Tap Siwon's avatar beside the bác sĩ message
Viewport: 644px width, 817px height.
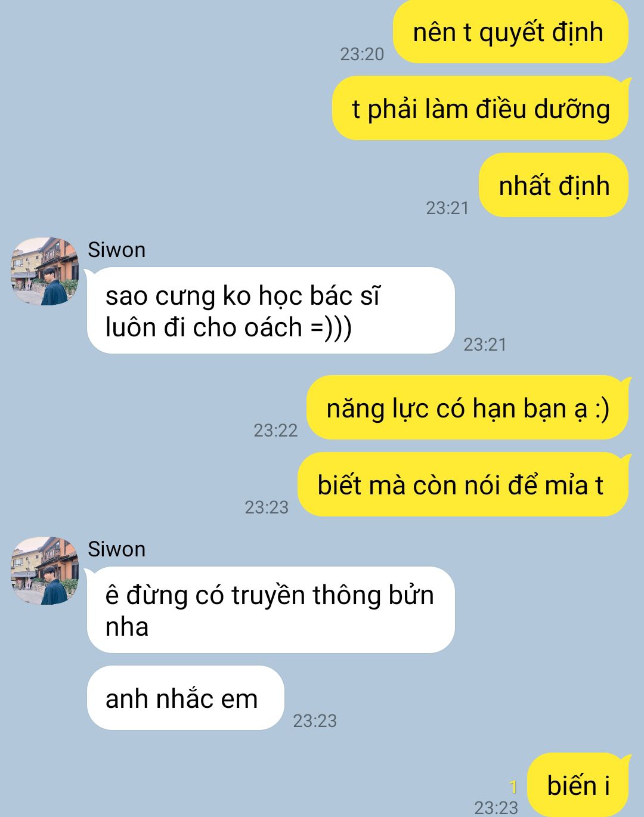(45, 271)
